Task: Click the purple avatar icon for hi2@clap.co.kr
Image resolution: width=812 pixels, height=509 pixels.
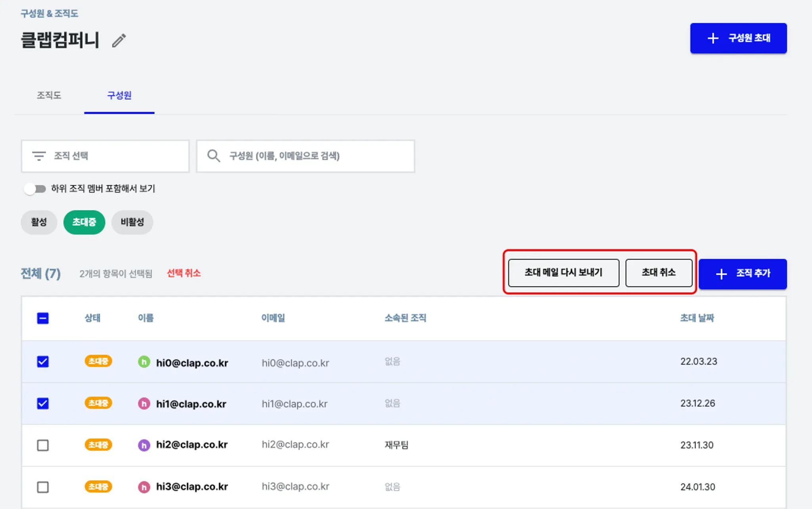Action: pyautogui.click(x=144, y=445)
